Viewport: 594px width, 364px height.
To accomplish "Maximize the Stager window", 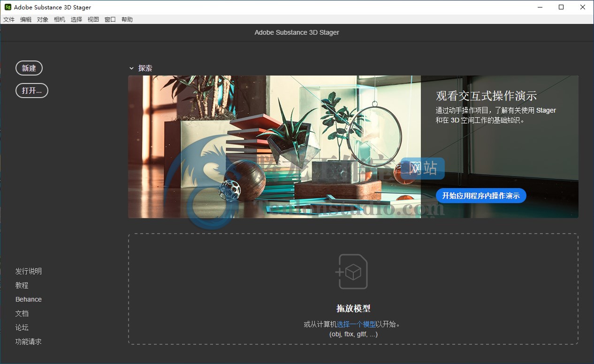I will click(562, 7).
